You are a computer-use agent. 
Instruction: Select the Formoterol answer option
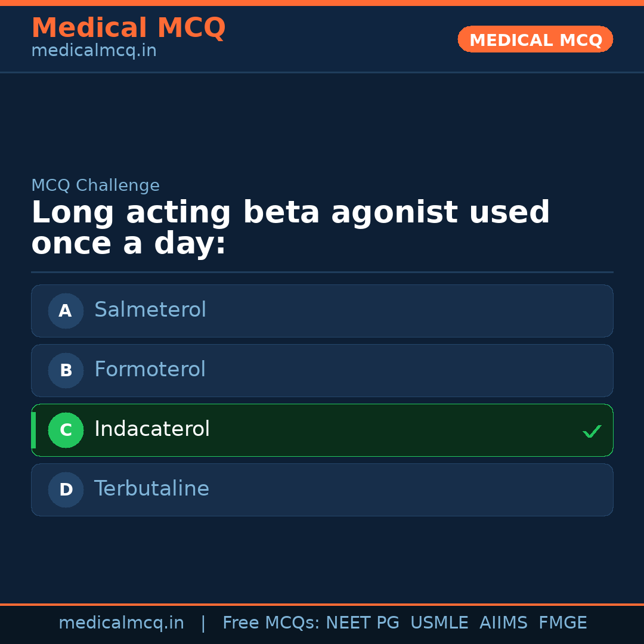(x=150, y=370)
